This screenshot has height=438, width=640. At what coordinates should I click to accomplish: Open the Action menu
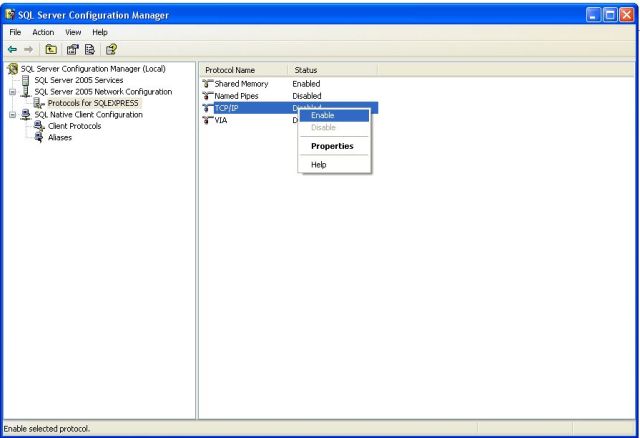(x=43, y=32)
